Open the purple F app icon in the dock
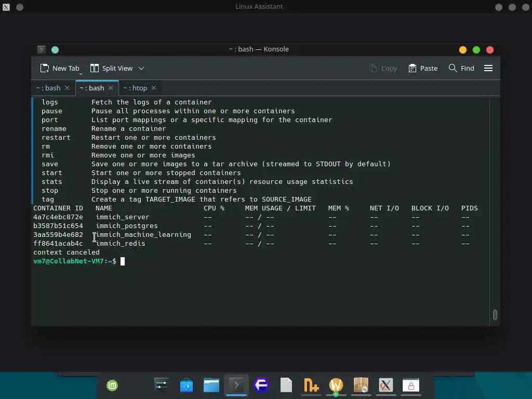Screen dimensions: 532x399 tap(261, 385)
